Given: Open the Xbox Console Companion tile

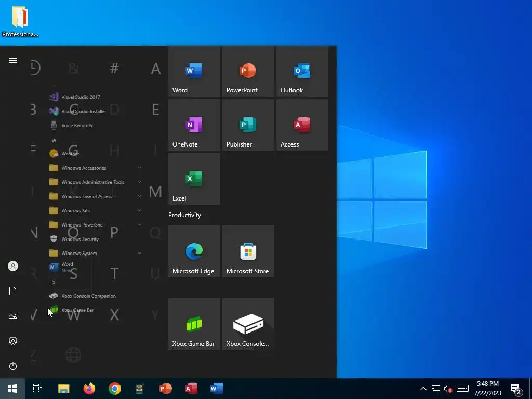Looking at the screenshot, I should click(248, 324).
